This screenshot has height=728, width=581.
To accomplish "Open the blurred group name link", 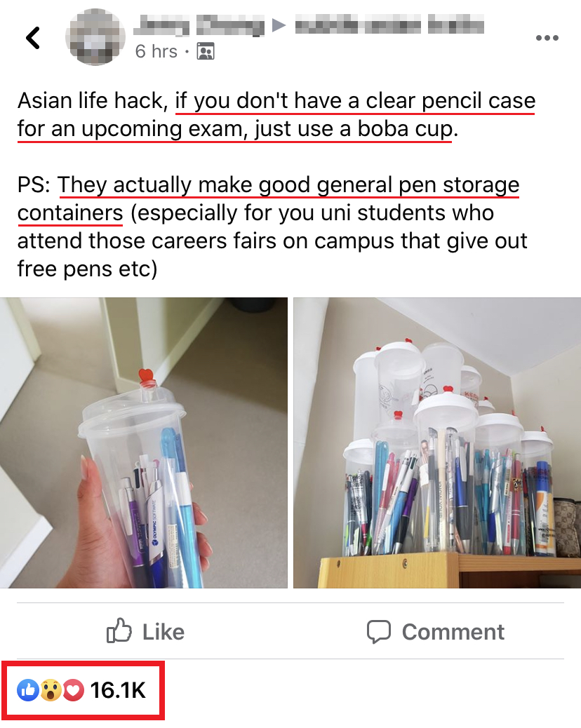I will (389, 25).
